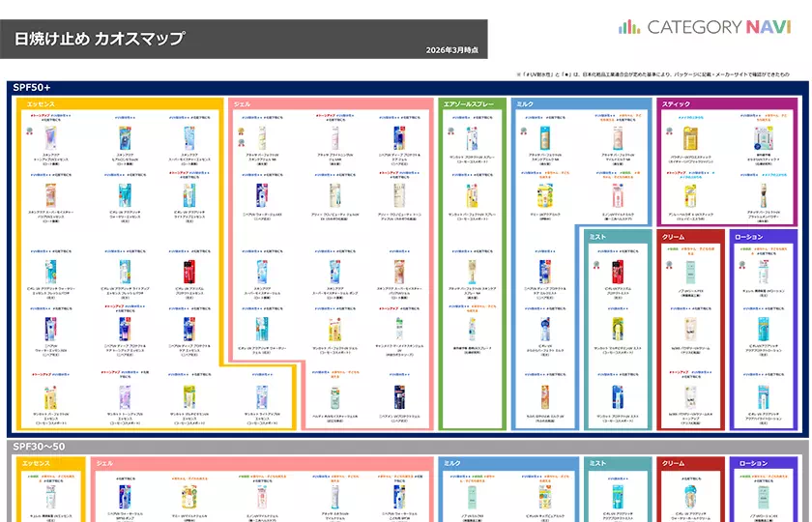Open the gold Parado UV stick compact product
The image size is (812, 522).
pos(690,139)
